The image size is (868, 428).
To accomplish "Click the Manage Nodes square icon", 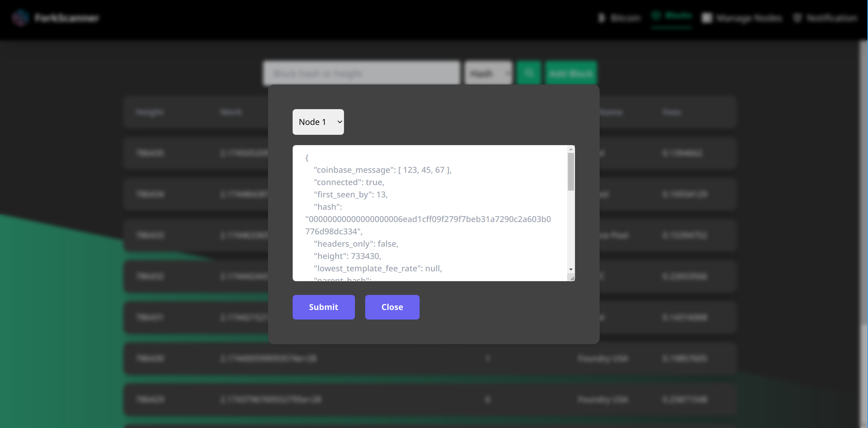I will tap(707, 18).
